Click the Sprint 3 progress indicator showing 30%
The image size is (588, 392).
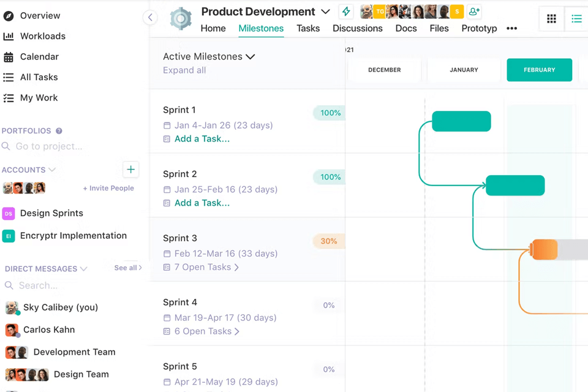(x=328, y=241)
